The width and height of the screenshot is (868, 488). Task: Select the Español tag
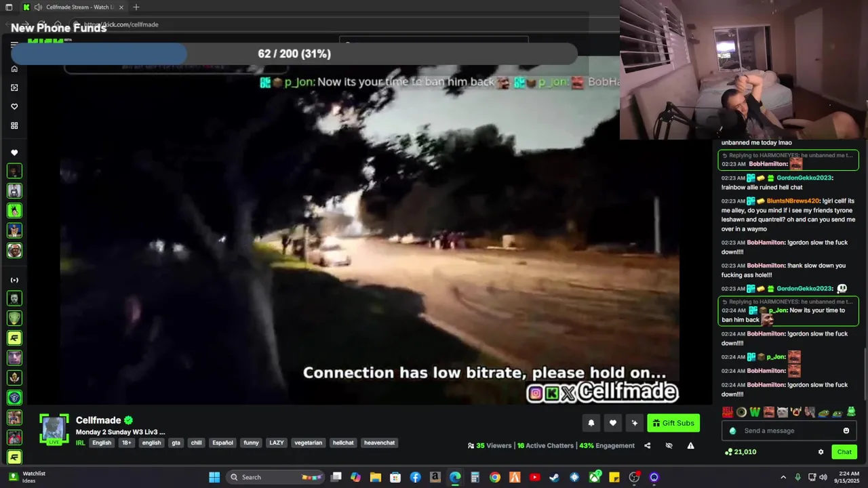click(222, 443)
